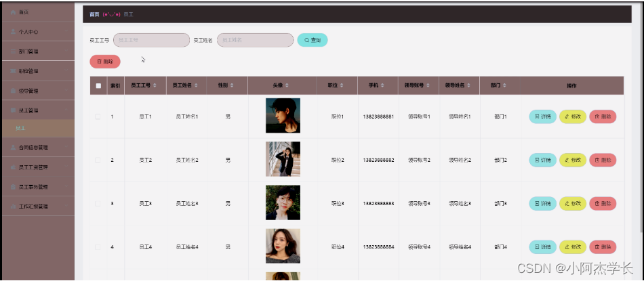This screenshot has width=644, height=281.
Task: Click 删除 for row 员工3
Action: [x=603, y=203]
